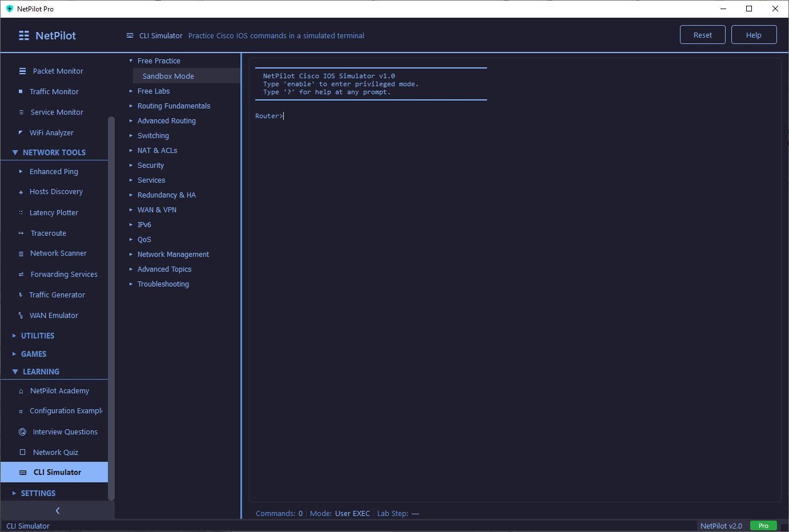Expand the Security lessons category
The height and width of the screenshot is (532, 789).
click(150, 165)
